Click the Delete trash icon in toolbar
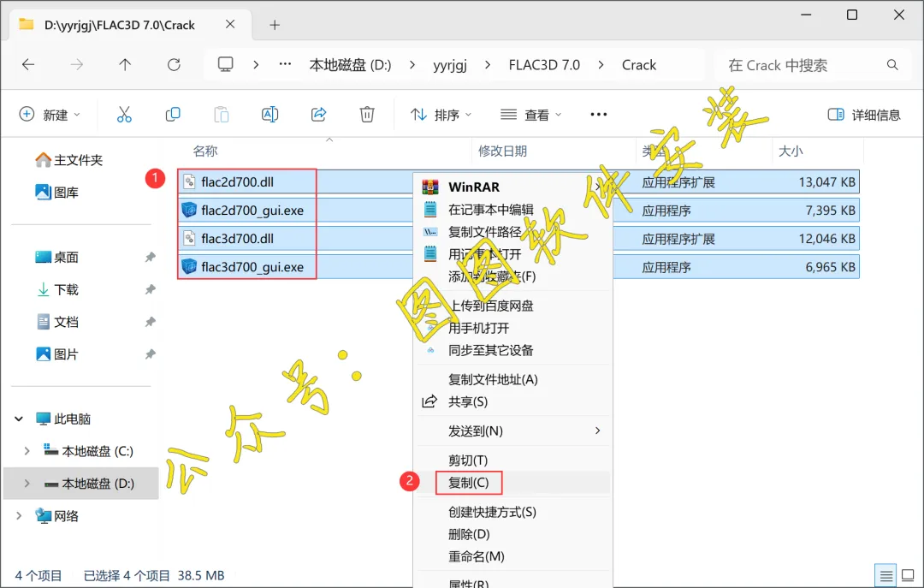The image size is (924, 588). [x=367, y=115]
